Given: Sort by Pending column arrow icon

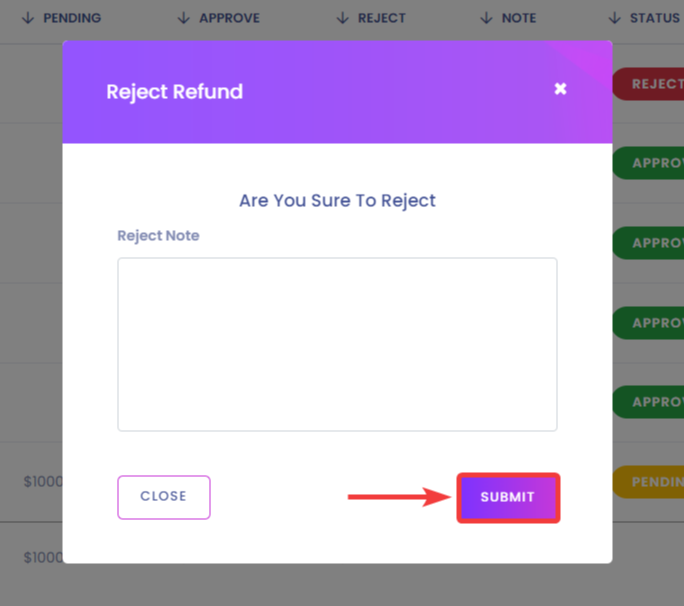Looking at the screenshot, I should [28, 18].
